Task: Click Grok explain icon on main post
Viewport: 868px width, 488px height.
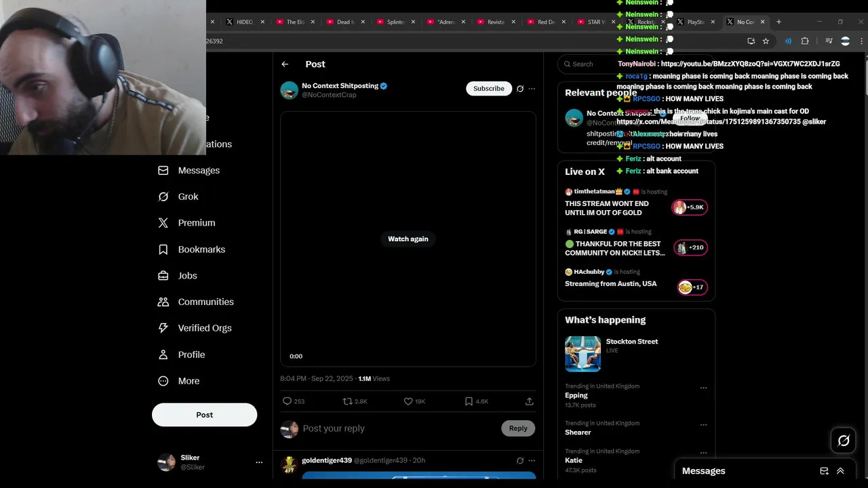Action: coord(520,89)
